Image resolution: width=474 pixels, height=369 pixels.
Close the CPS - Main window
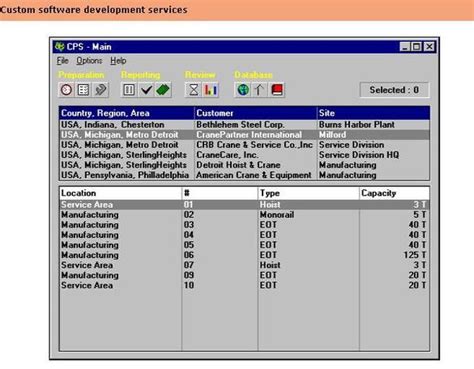pyautogui.click(x=429, y=47)
